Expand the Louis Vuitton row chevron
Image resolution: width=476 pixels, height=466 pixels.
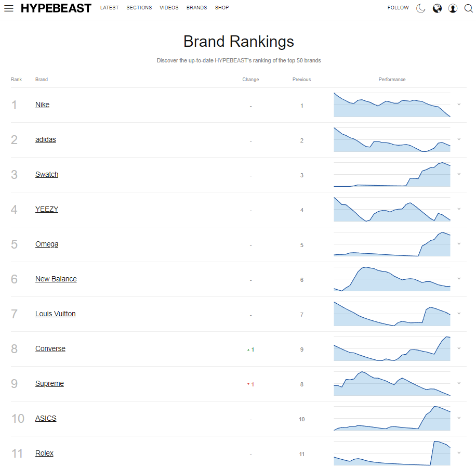(x=459, y=314)
